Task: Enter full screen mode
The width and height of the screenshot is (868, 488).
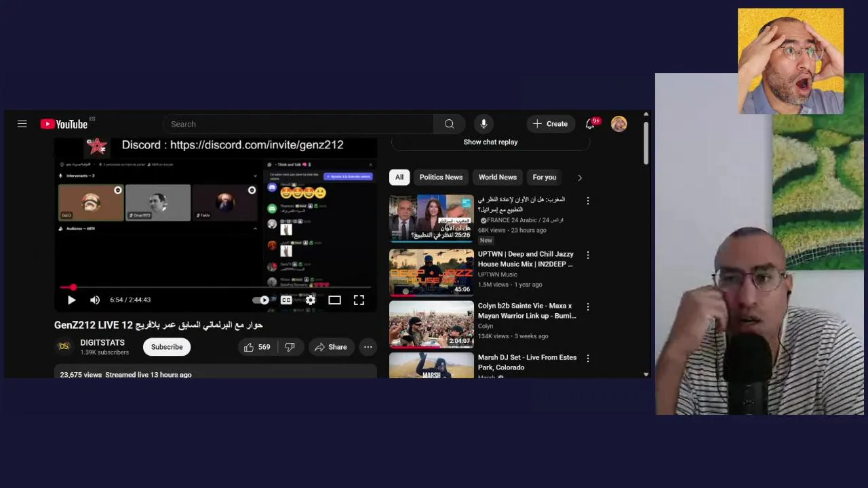Action: tap(359, 300)
